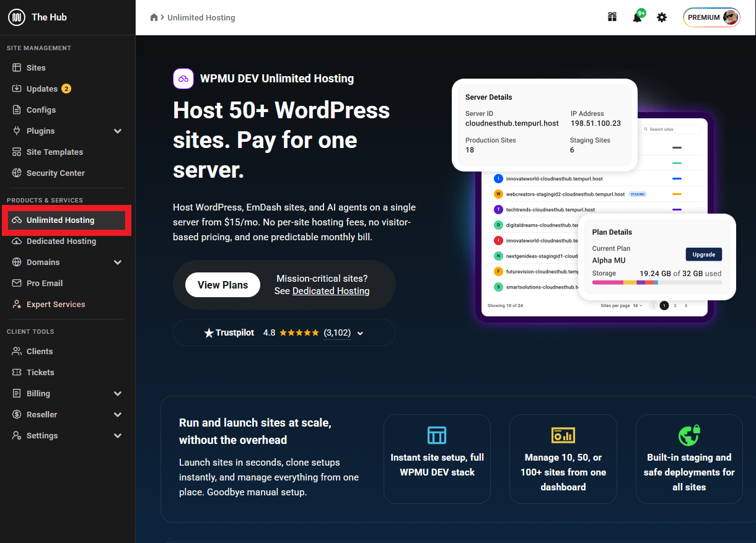This screenshot has width=756, height=543.
Task: Click the Instant site setup table icon
Action: [x=437, y=435]
